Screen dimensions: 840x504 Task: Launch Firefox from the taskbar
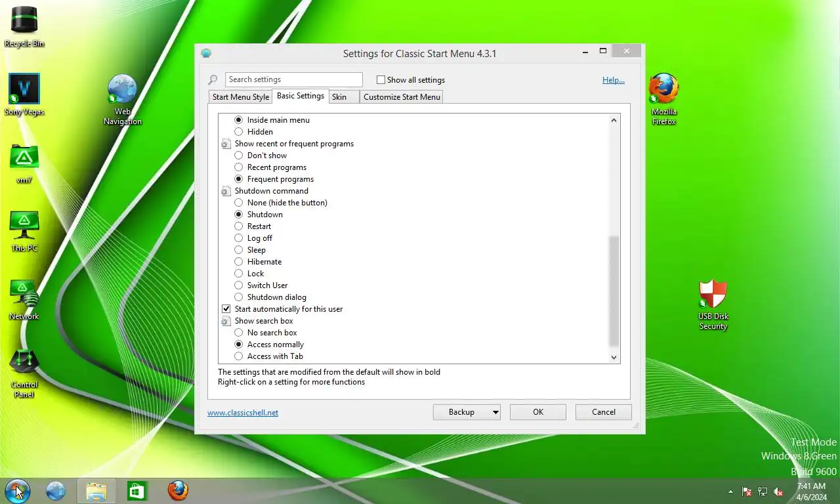click(177, 490)
